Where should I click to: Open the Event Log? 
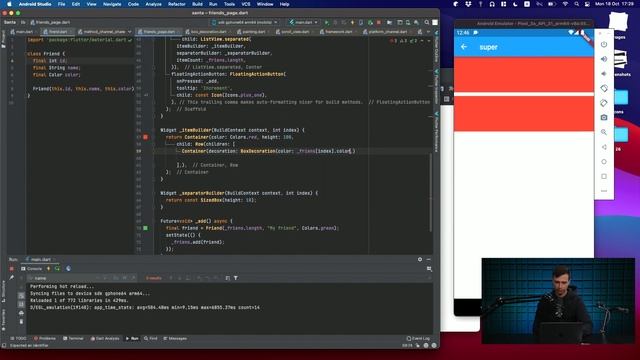point(418,338)
